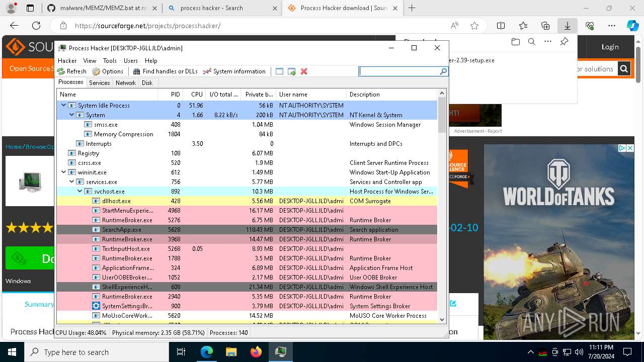Click the Registry process icon

click(x=72, y=153)
